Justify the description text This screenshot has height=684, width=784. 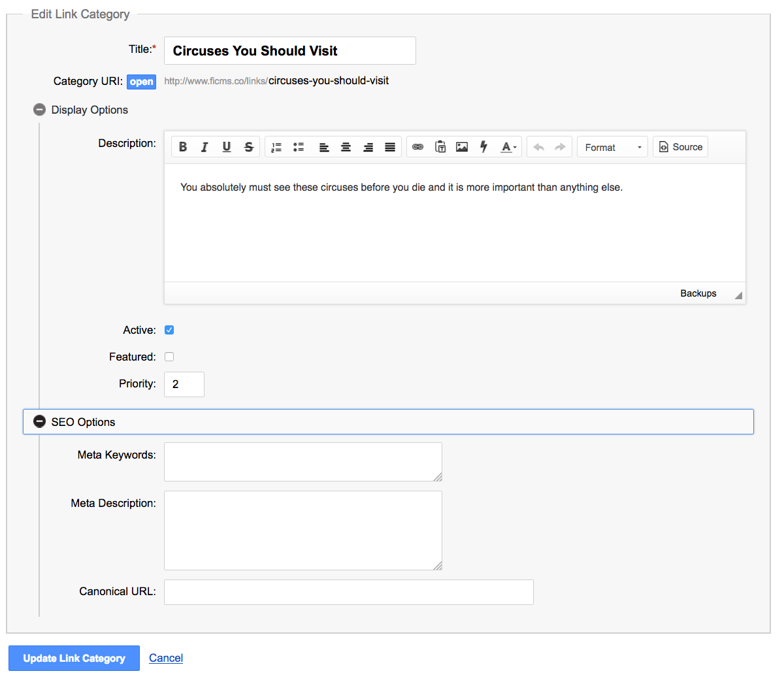click(x=390, y=147)
